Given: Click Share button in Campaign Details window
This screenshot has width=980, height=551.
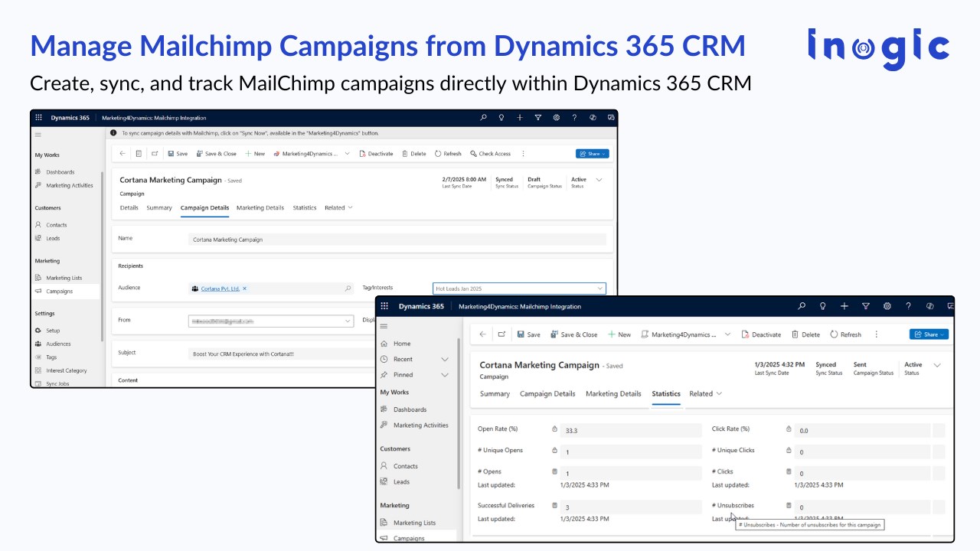Looking at the screenshot, I should [593, 153].
